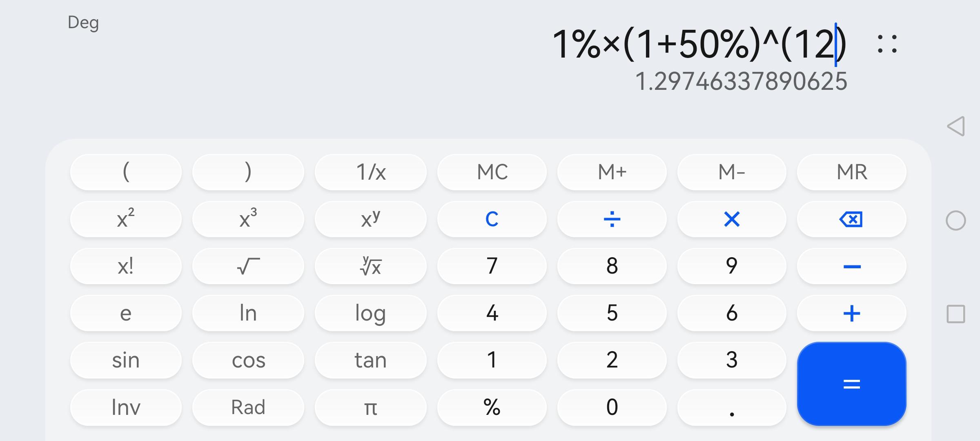Tap the percent key
The height and width of the screenshot is (441, 980).
click(492, 408)
